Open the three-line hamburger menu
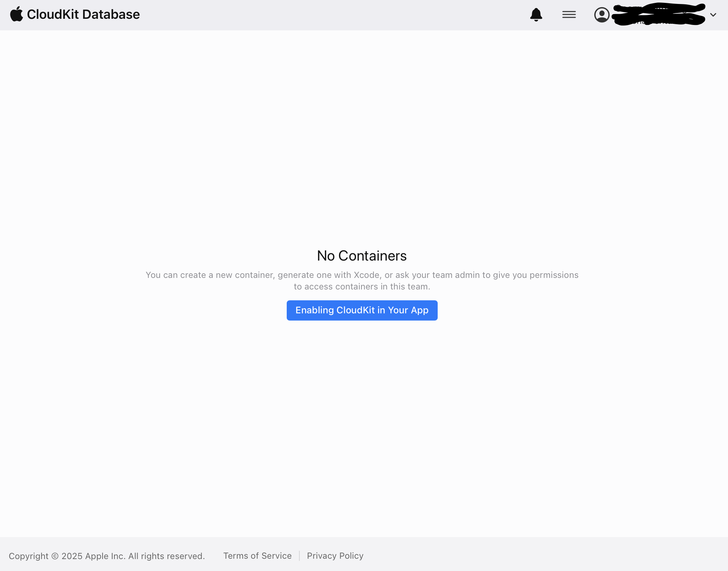Image resolution: width=728 pixels, height=571 pixels. pyautogui.click(x=569, y=15)
